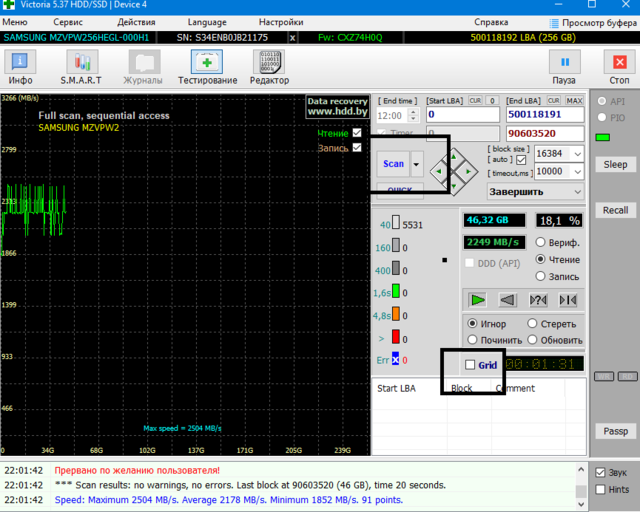
Task: Click the butterfly scan mode icon
Action: [568, 299]
